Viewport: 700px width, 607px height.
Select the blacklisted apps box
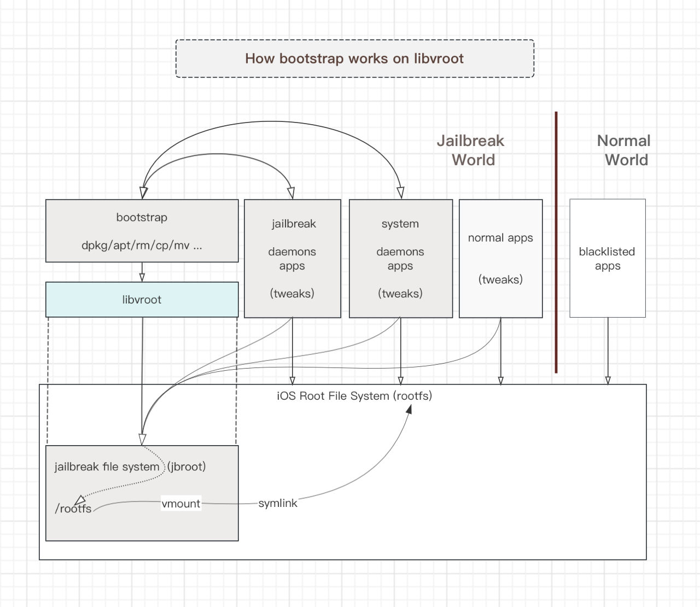[608, 258]
